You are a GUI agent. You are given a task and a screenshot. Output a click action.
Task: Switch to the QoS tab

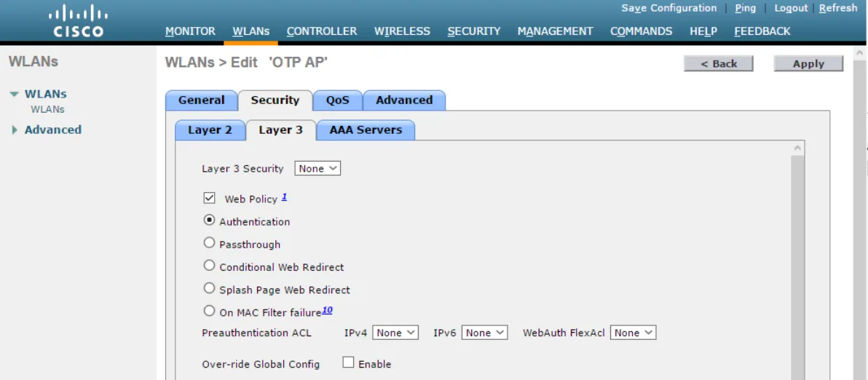338,100
